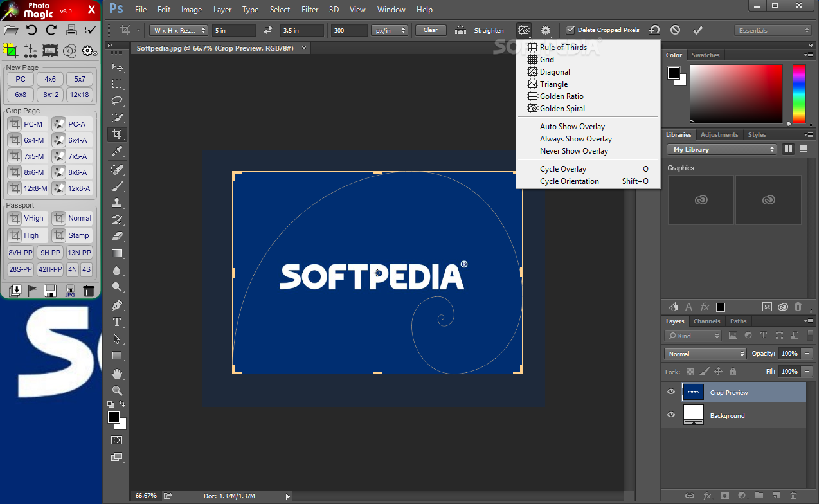Reset the crop box icon
Screen dimensions: 819x504
coord(654,30)
